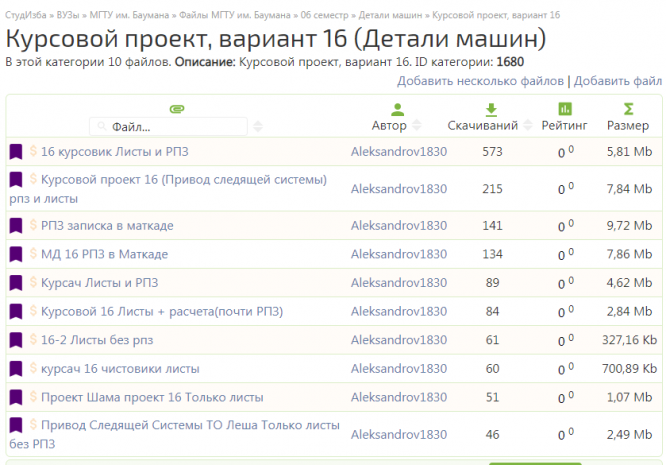Click bookmark icon for Курсач Листы и РПЗ
Image resolution: width=666 pixels, height=465 pixels.
point(16,283)
